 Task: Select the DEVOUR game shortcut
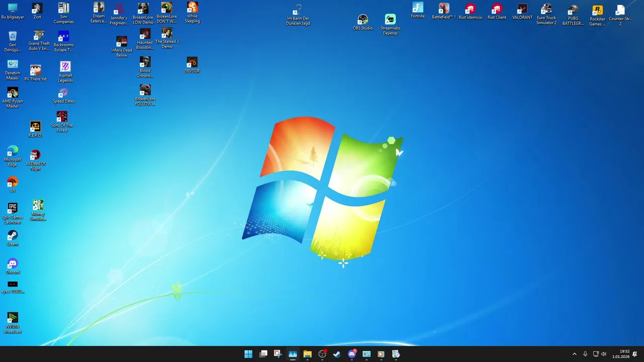pos(192,65)
